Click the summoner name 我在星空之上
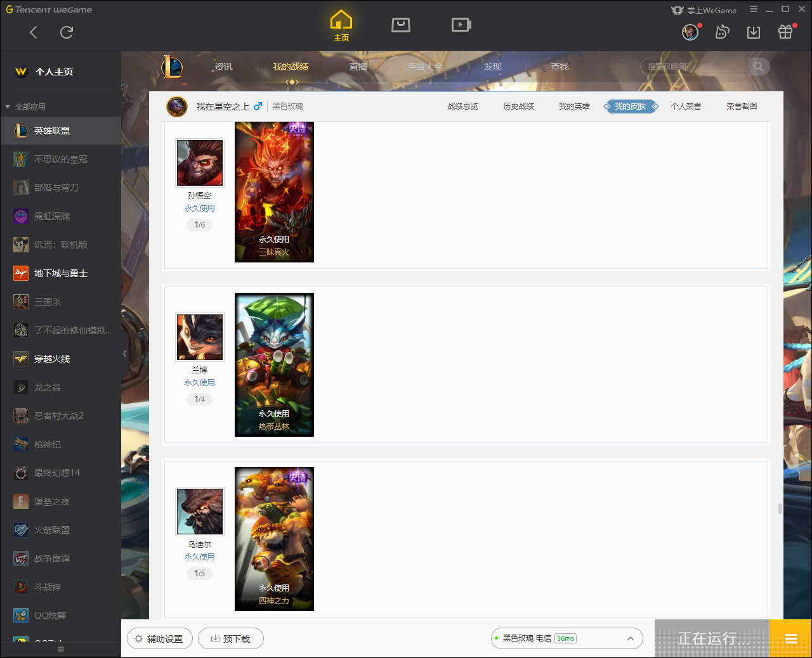Viewport: 812px width, 658px height. pyautogui.click(x=223, y=106)
